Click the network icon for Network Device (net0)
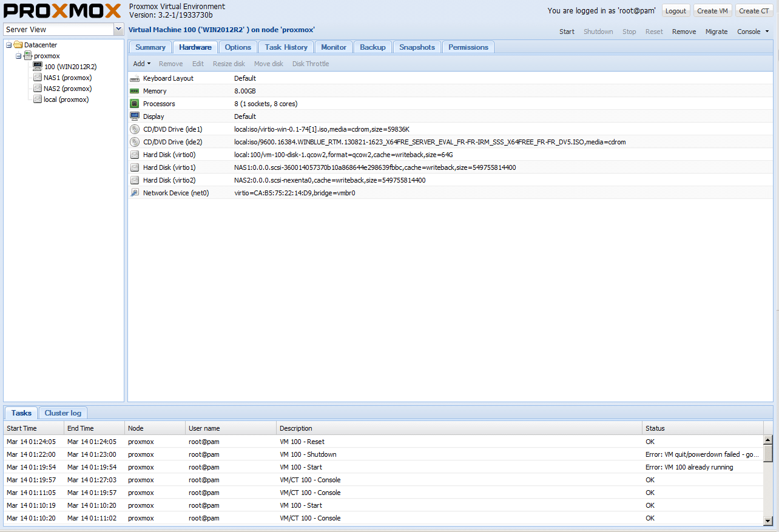 pyautogui.click(x=135, y=193)
